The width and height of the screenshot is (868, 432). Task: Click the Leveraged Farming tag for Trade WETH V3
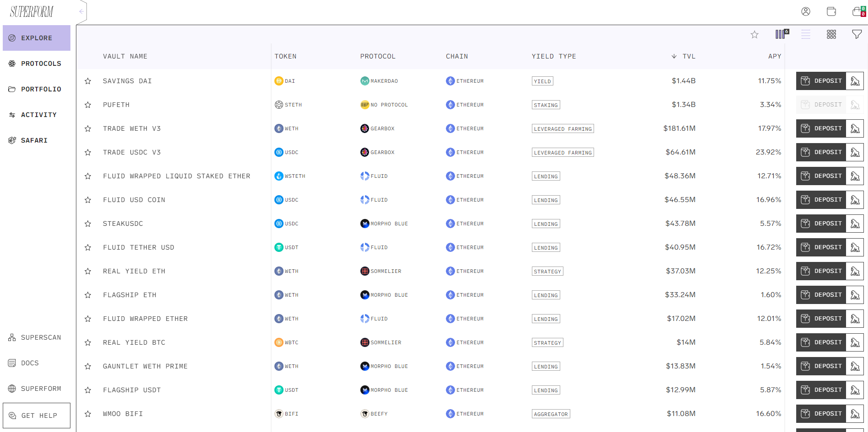(x=563, y=129)
